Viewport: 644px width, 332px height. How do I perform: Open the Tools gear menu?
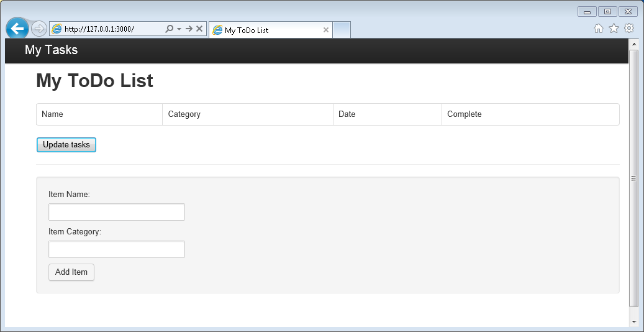click(x=629, y=29)
